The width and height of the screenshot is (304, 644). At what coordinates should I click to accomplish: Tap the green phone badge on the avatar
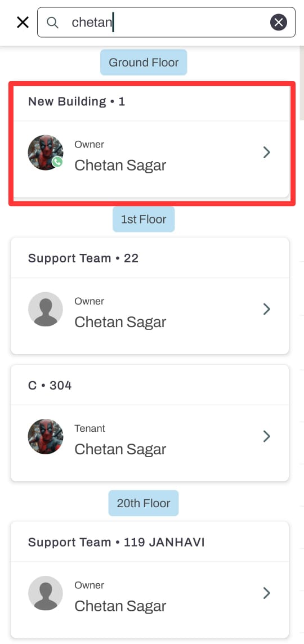57,162
